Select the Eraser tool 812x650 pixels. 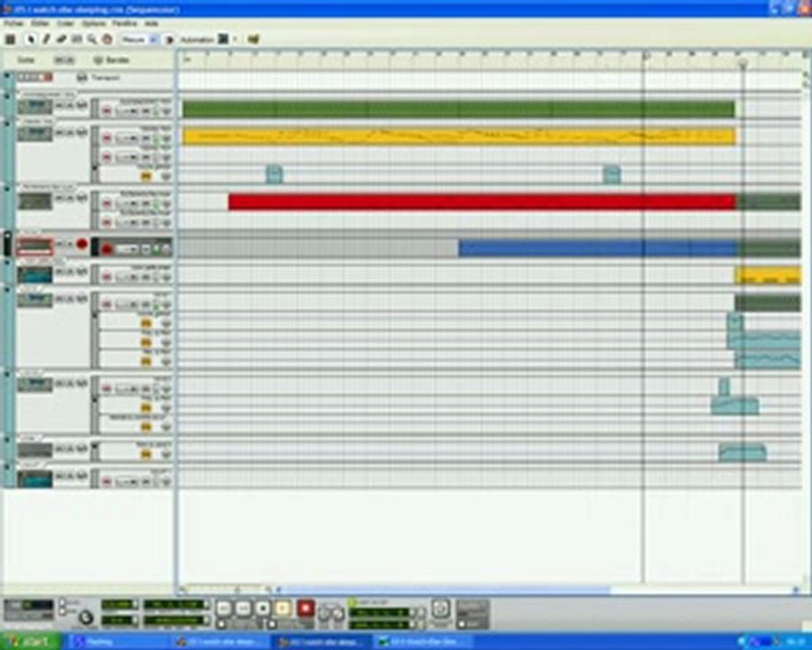(x=61, y=40)
